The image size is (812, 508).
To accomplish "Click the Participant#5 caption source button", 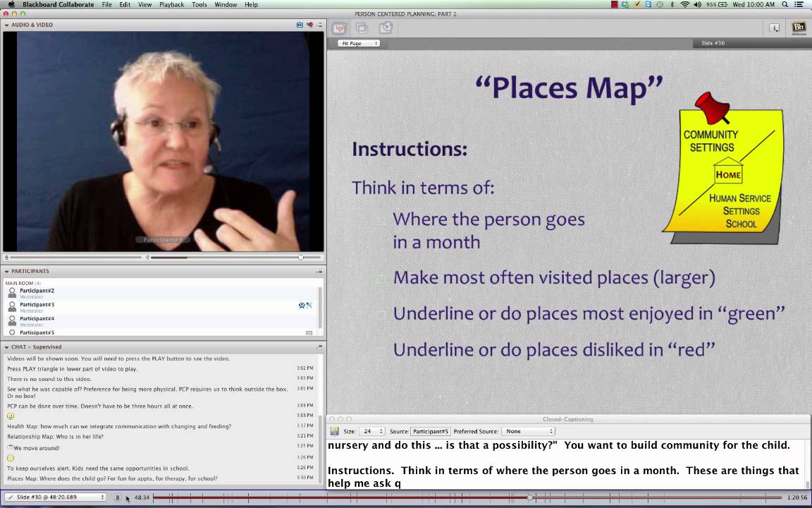I will [x=430, y=431].
